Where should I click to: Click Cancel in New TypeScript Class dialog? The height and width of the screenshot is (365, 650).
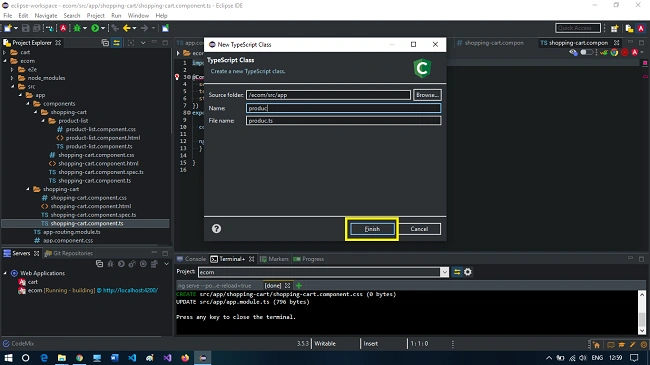(419, 229)
